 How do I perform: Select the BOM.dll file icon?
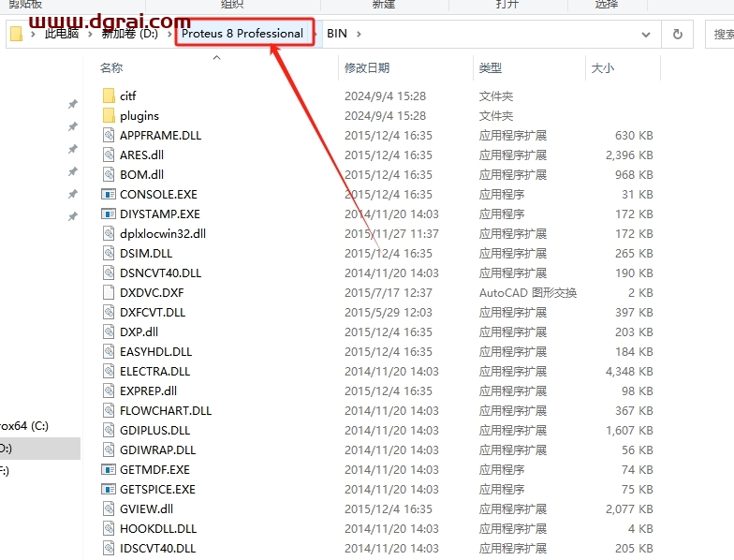tap(109, 174)
